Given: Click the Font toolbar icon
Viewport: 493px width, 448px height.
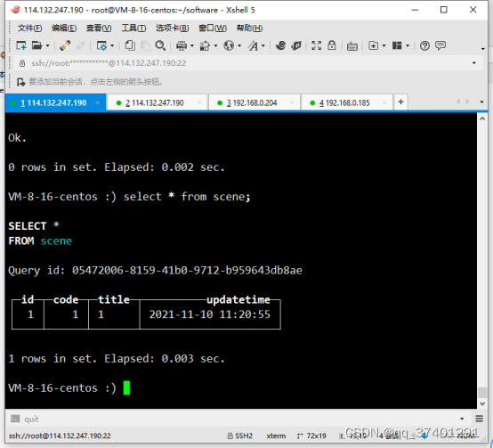Looking at the screenshot, I should tap(253, 45).
